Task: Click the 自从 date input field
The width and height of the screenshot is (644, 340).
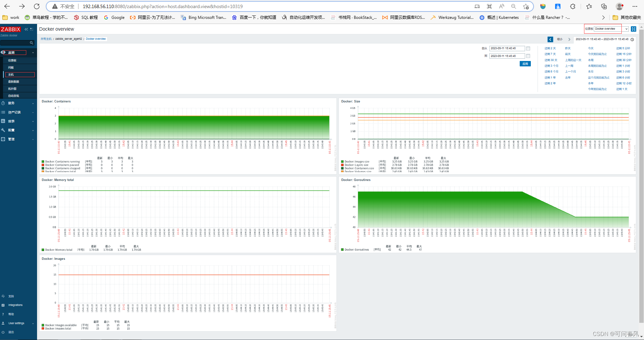Action: 507,48
